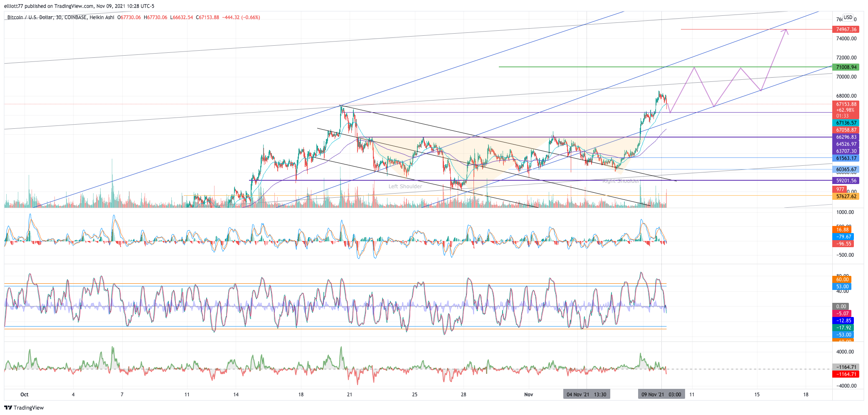The height and width of the screenshot is (415, 868).
Task: Click the close value C67153.88 in header
Action: point(207,17)
